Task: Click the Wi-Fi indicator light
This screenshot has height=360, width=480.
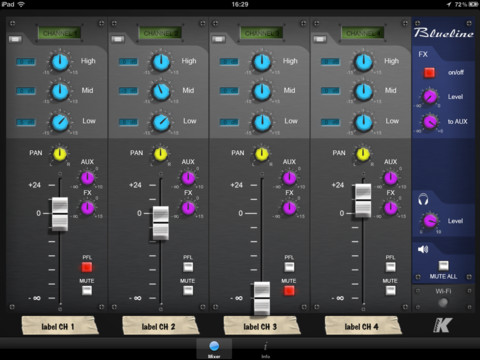Action: tap(443, 302)
